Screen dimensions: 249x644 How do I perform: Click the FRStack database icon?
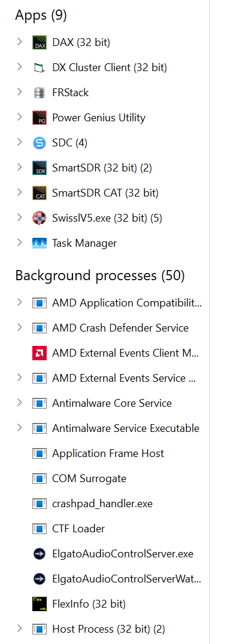click(40, 93)
